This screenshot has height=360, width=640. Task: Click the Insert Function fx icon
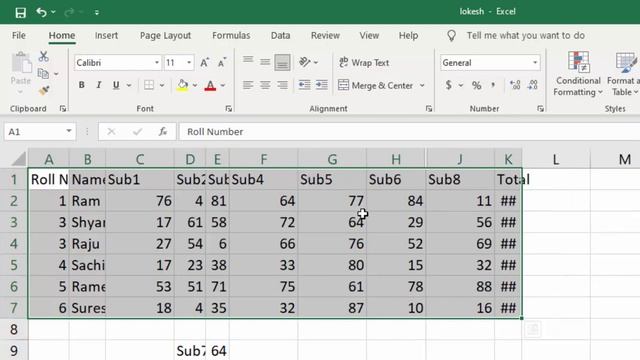tap(163, 131)
